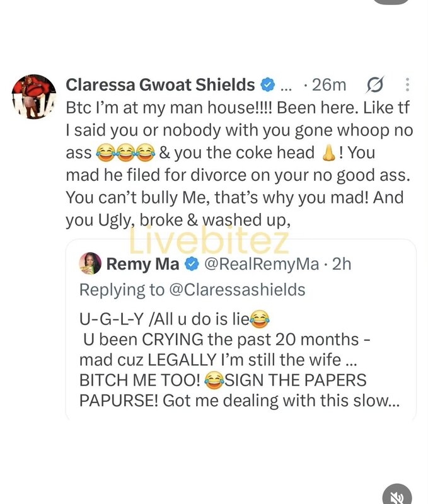
Task: Unmute via the speaker icon
Action: click(398, 495)
